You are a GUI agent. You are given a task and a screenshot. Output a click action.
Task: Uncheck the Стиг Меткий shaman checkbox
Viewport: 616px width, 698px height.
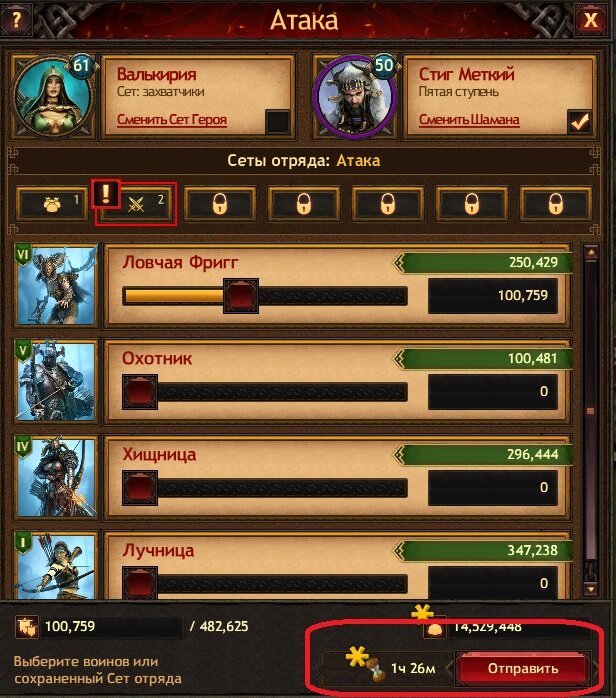(579, 122)
